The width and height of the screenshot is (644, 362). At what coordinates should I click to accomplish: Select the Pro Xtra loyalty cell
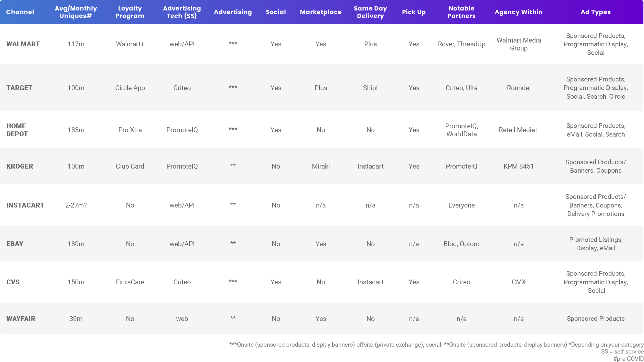pos(130,130)
